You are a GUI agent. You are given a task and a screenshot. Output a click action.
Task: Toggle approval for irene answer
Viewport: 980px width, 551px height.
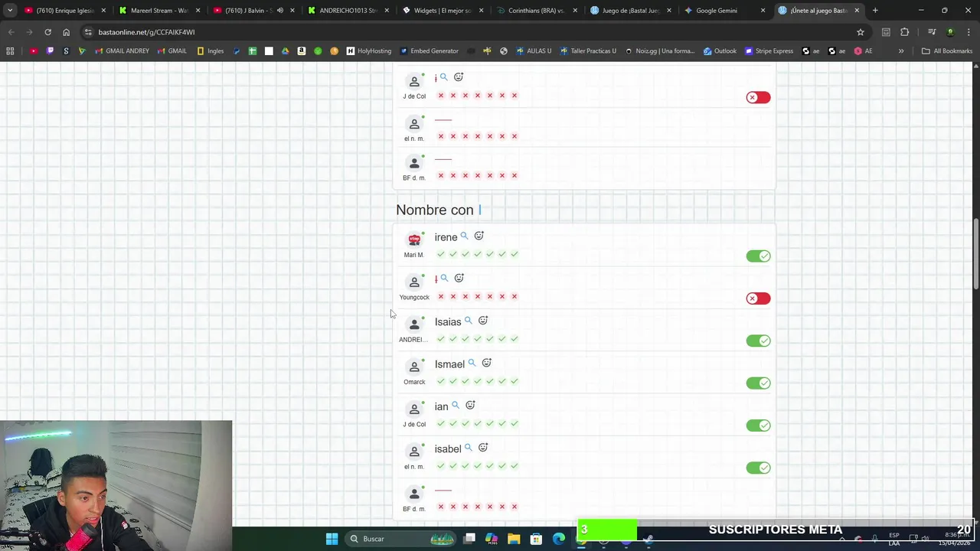click(758, 256)
